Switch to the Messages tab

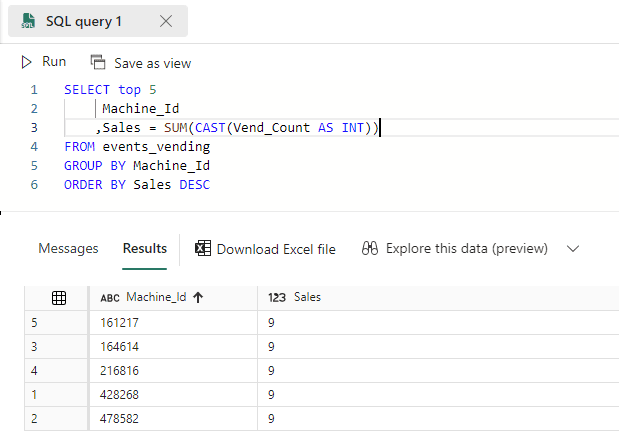coord(68,248)
